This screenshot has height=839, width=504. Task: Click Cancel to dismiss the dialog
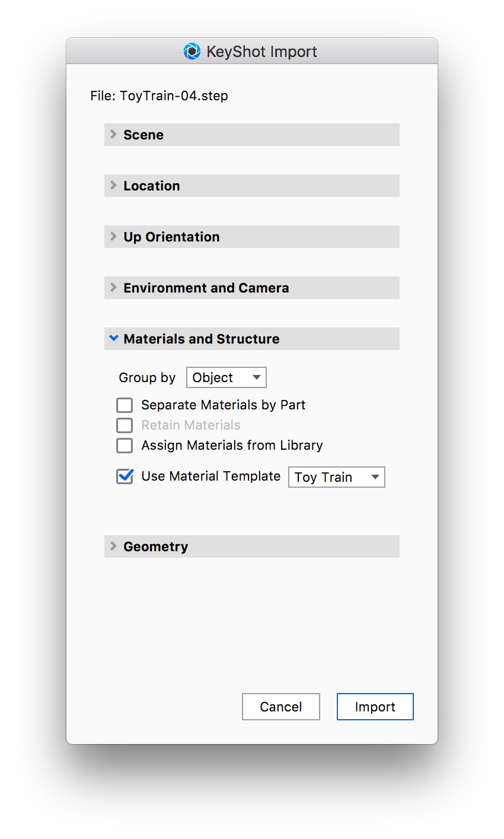280,706
